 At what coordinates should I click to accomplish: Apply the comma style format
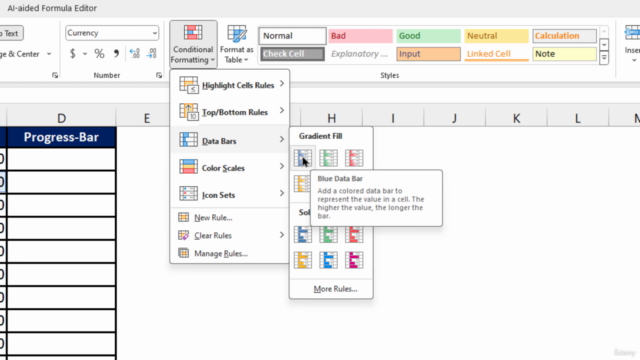[116, 53]
